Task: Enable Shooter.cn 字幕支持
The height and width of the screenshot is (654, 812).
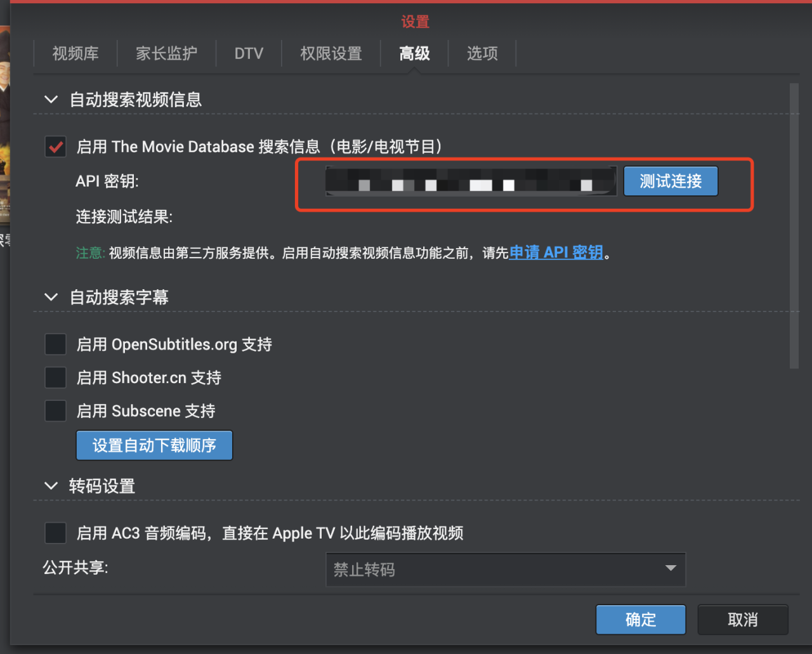Action: (55, 377)
